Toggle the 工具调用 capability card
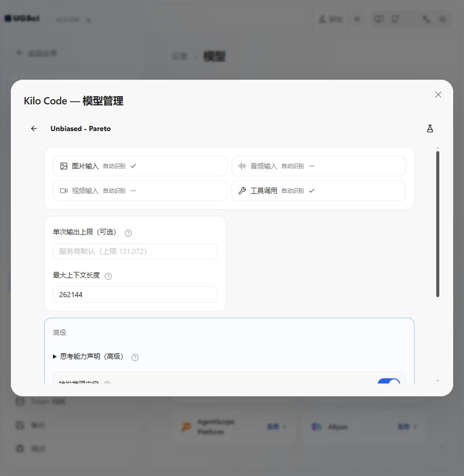This screenshot has width=464, height=476. (318, 191)
